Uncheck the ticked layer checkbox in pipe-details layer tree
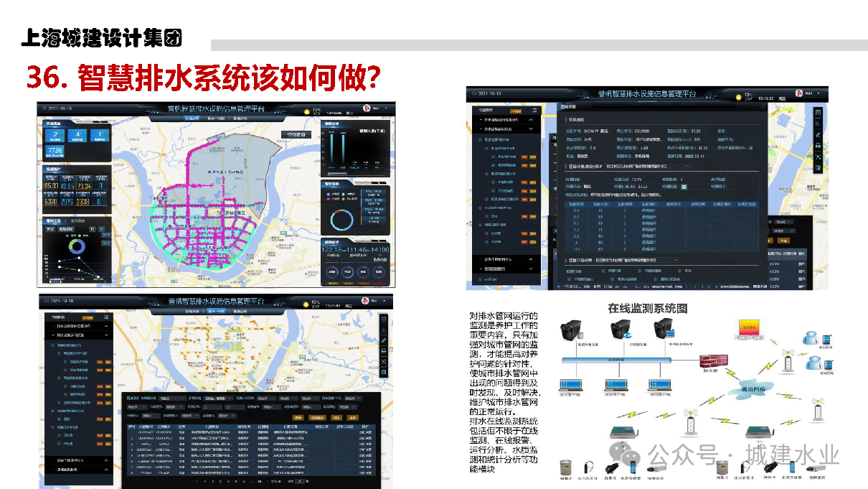The image size is (868, 489). coord(492,164)
